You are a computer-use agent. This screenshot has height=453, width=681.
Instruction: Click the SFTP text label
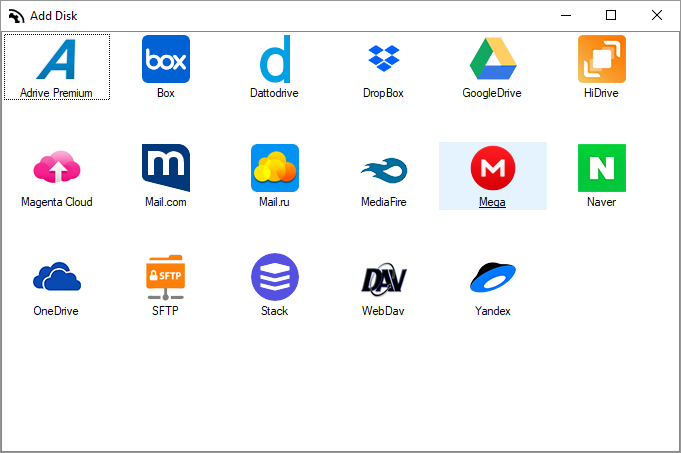point(165,311)
